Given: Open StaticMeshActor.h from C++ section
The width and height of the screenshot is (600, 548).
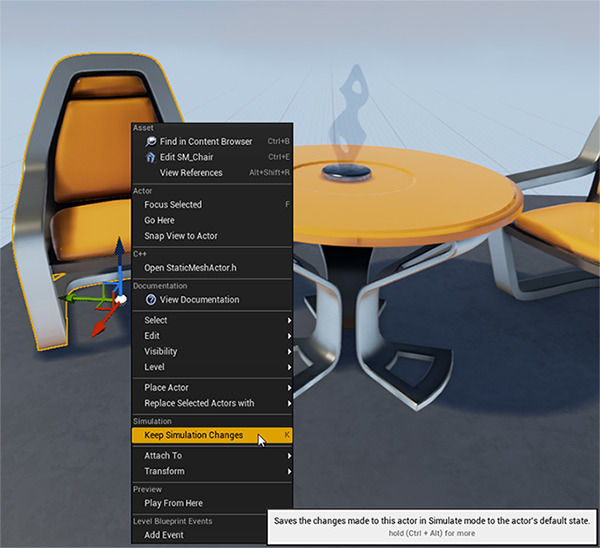Looking at the screenshot, I should (189, 267).
